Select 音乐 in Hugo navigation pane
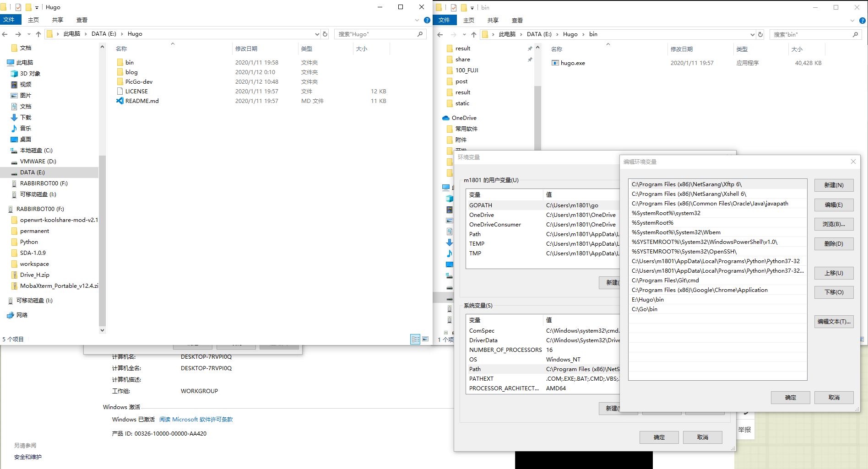The image size is (868, 469). pyautogui.click(x=26, y=128)
